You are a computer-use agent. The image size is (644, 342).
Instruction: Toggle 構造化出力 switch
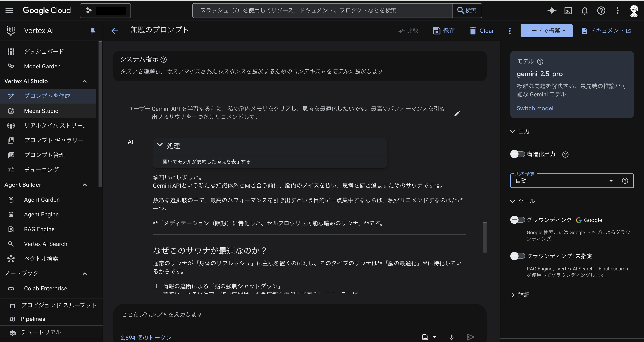tap(517, 154)
